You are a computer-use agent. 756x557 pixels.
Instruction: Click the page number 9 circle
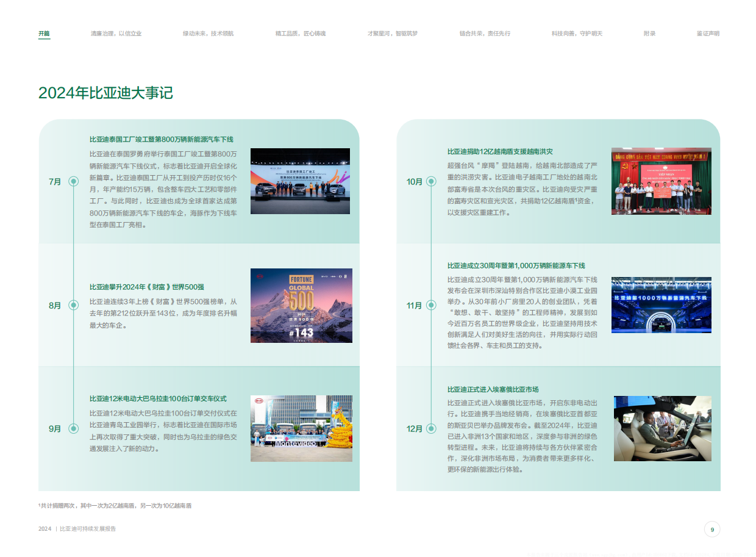click(x=711, y=530)
